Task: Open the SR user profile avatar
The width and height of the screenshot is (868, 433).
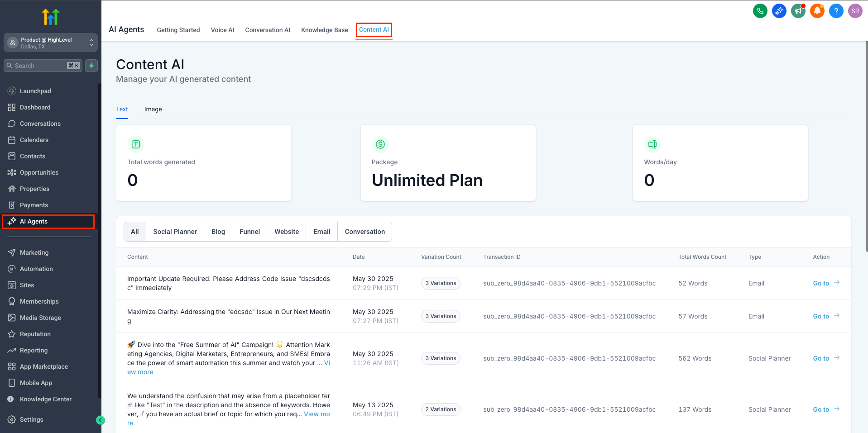Action: [x=855, y=11]
